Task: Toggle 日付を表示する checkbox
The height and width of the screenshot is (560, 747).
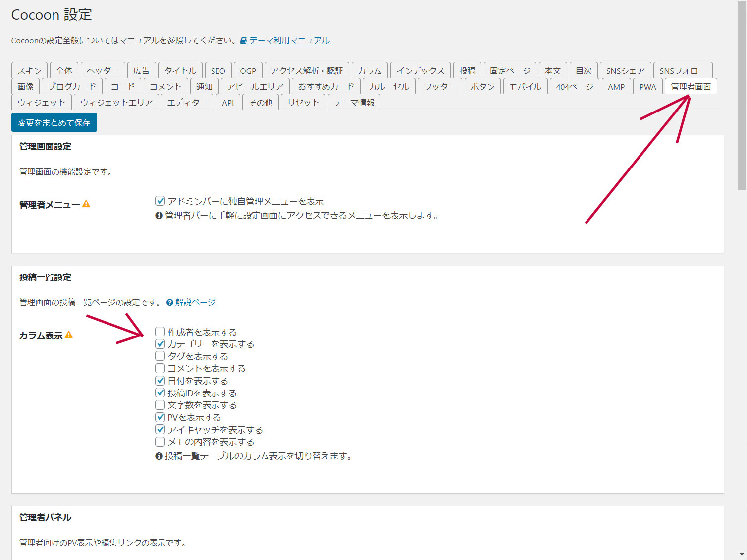Action: point(160,380)
